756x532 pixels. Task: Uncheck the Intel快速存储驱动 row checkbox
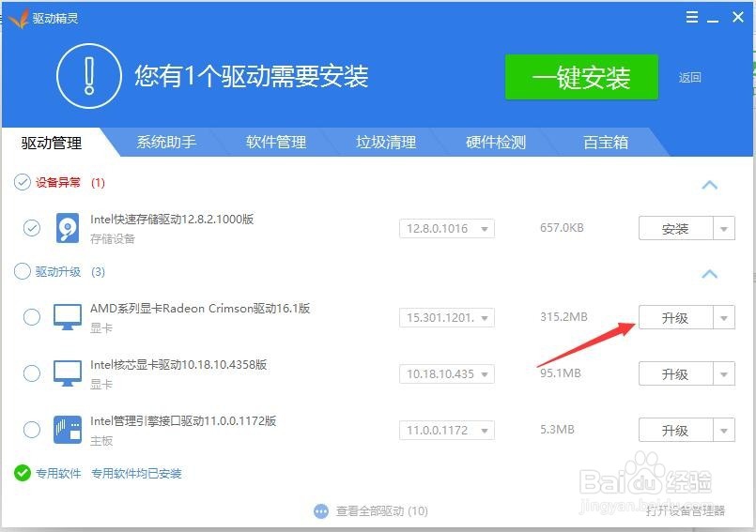click(32, 228)
